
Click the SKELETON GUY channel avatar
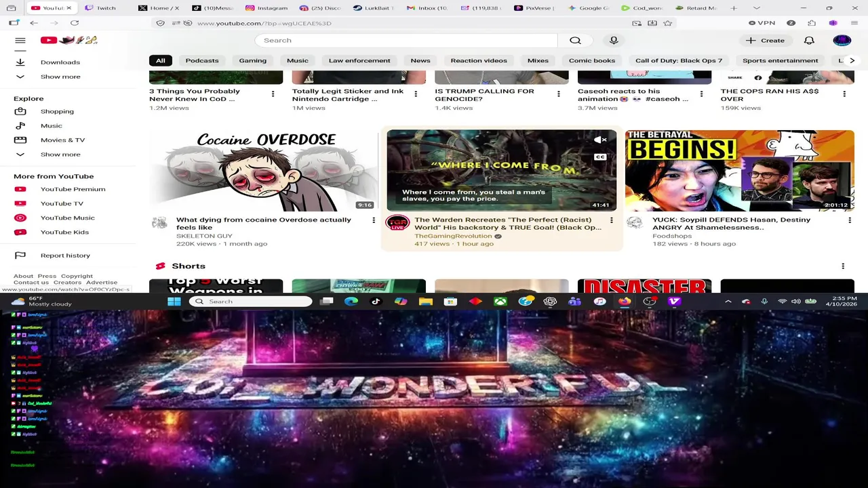pos(159,223)
